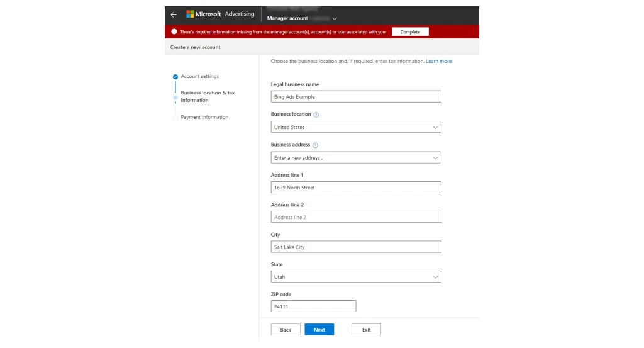Click the blue Next button
644x348 pixels.
click(319, 330)
